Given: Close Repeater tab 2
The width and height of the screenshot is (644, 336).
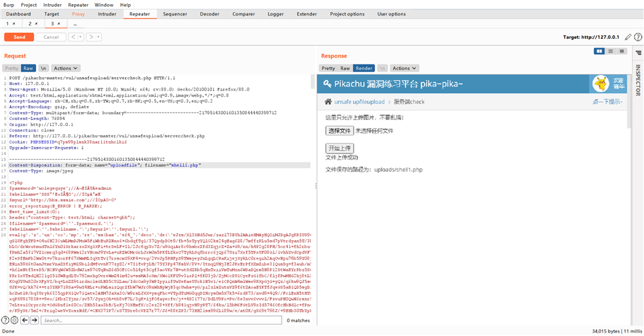Looking at the screenshot, I should click(36, 24).
